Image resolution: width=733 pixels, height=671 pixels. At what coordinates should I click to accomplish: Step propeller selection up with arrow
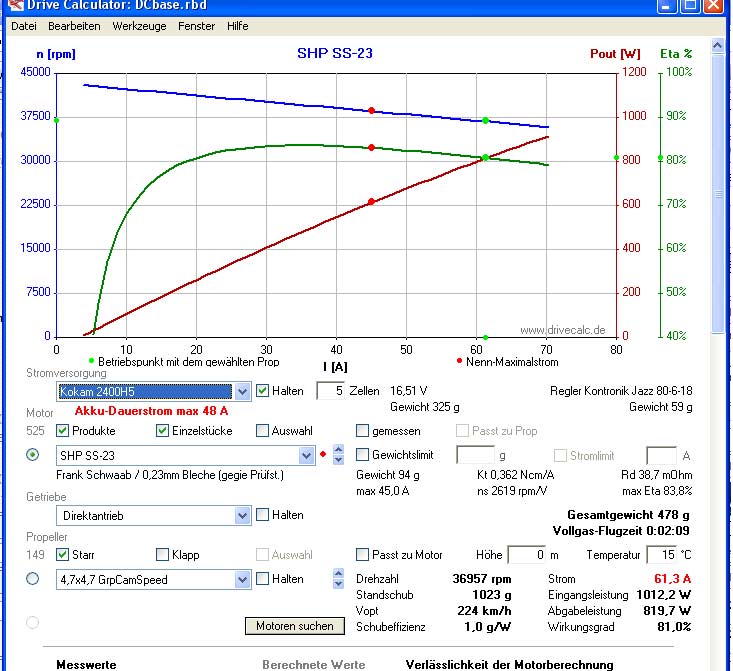336,574
